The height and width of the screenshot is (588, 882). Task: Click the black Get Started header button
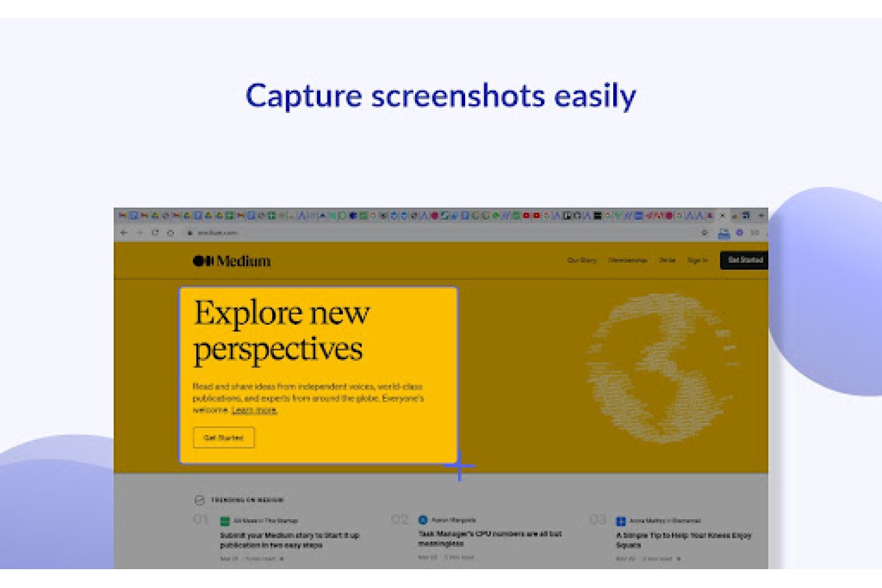coord(744,260)
